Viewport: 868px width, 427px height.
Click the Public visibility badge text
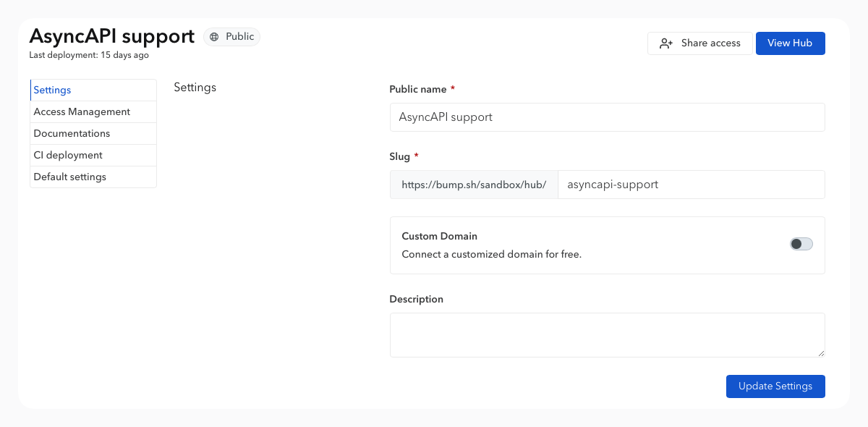pyautogui.click(x=239, y=37)
